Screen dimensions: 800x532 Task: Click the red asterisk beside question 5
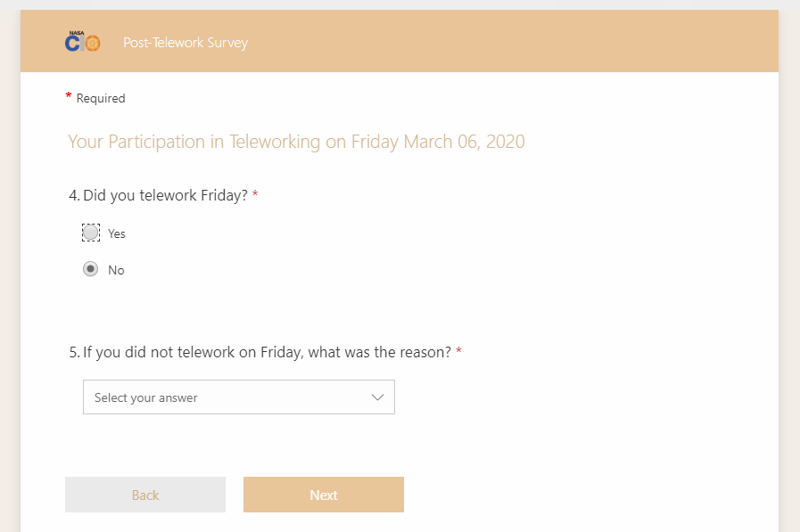tap(458, 352)
